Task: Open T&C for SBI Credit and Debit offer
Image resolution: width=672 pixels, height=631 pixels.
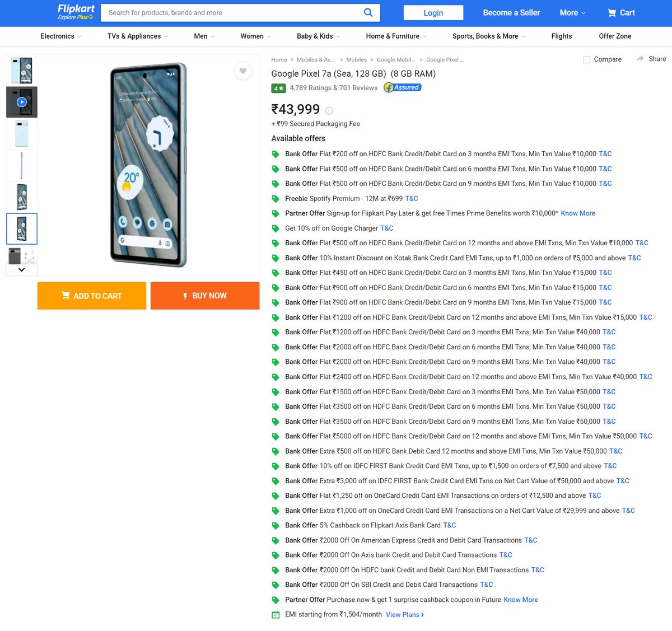Action: (x=487, y=585)
